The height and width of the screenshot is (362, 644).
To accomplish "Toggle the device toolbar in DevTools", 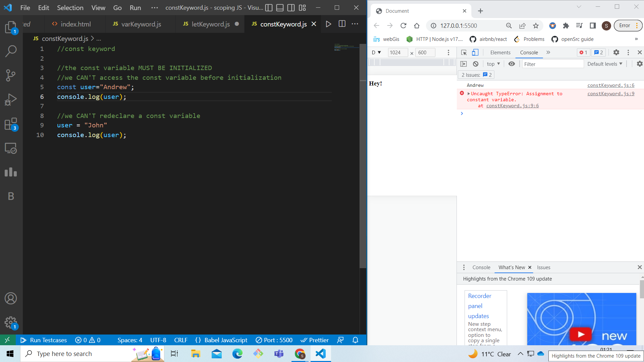I will 475,52.
